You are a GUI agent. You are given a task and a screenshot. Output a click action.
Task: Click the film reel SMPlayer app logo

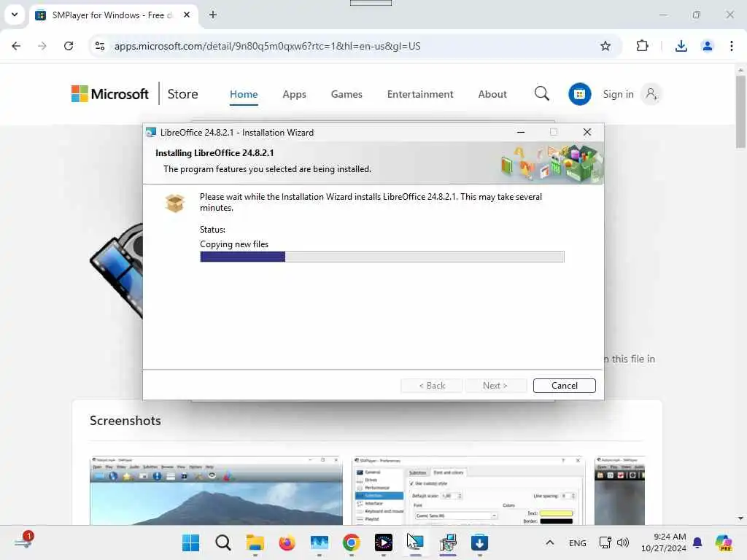pyautogui.click(x=117, y=270)
